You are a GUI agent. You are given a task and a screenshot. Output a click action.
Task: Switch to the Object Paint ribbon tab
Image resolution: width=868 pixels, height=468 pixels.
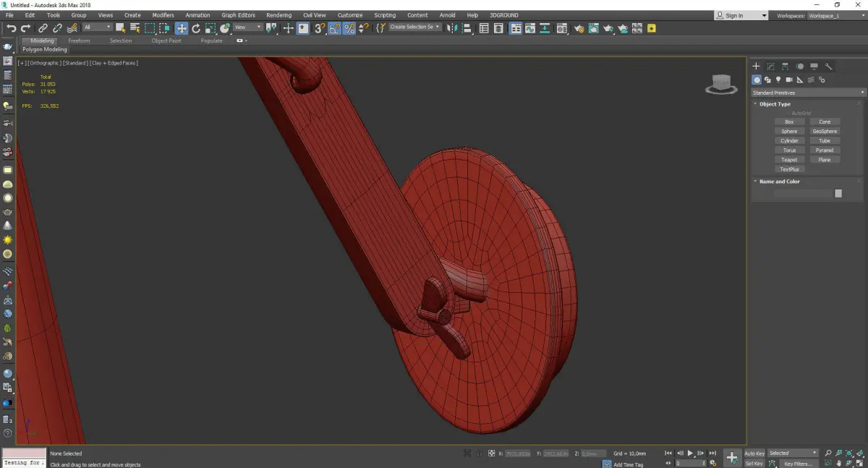click(166, 41)
